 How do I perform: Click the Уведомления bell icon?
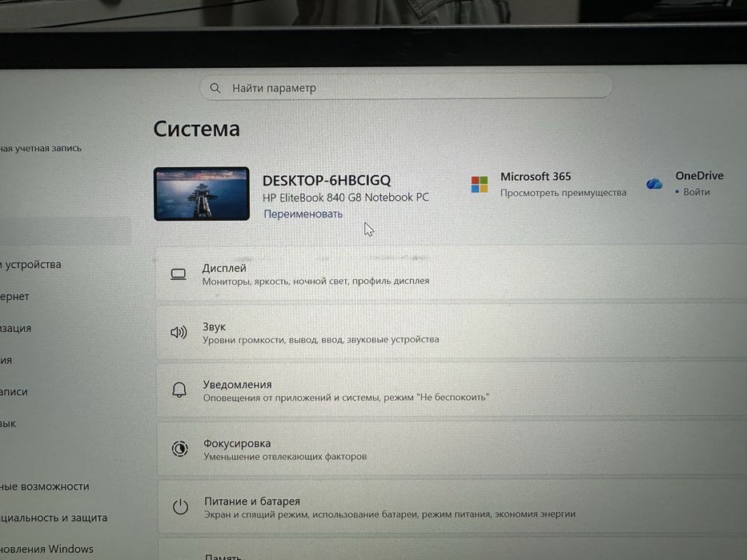pyautogui.click(x=179, y=390)
